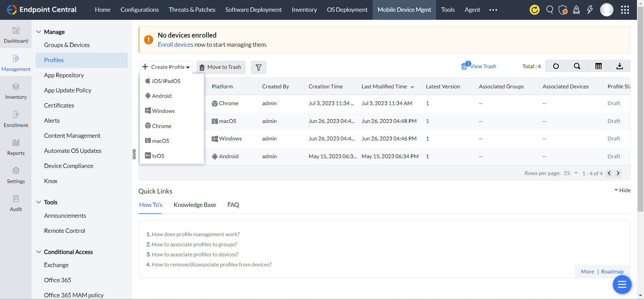Switch to the Knowledge Base tab
This screenshot has width=644, height=300.
pos(195,205)
